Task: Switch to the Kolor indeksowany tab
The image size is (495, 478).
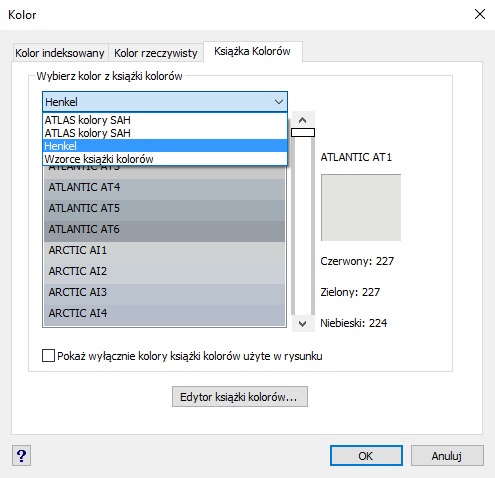Action: coord(60,53)
